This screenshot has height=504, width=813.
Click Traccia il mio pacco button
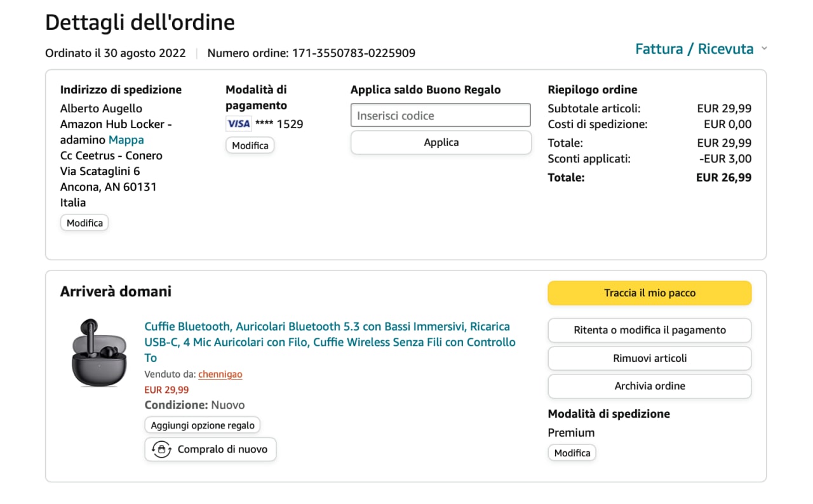(650, 293)
